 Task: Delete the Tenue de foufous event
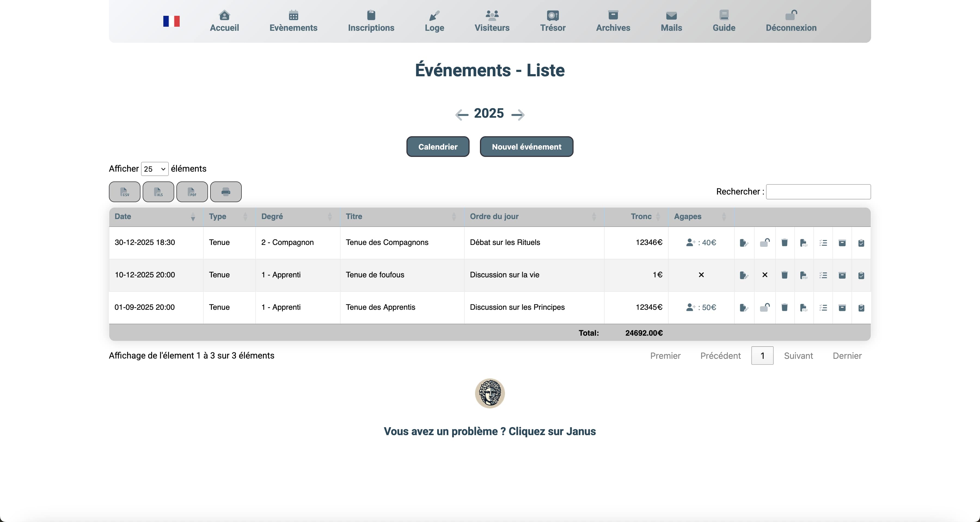click(785, 275)
